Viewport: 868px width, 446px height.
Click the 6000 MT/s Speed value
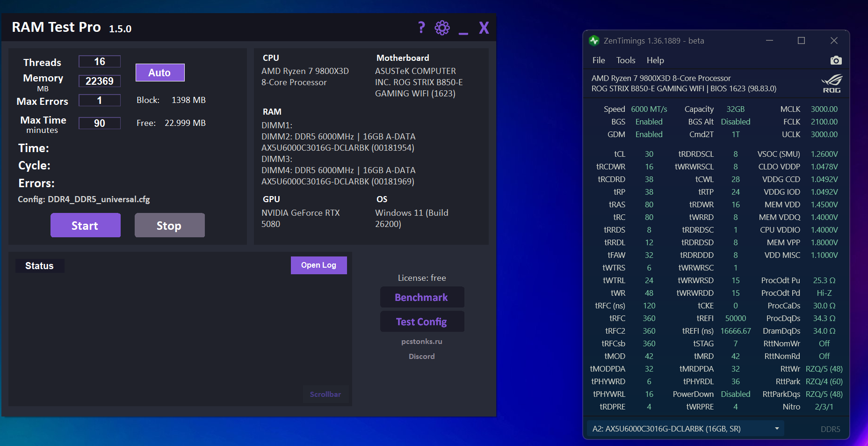(x=649, y=109)
